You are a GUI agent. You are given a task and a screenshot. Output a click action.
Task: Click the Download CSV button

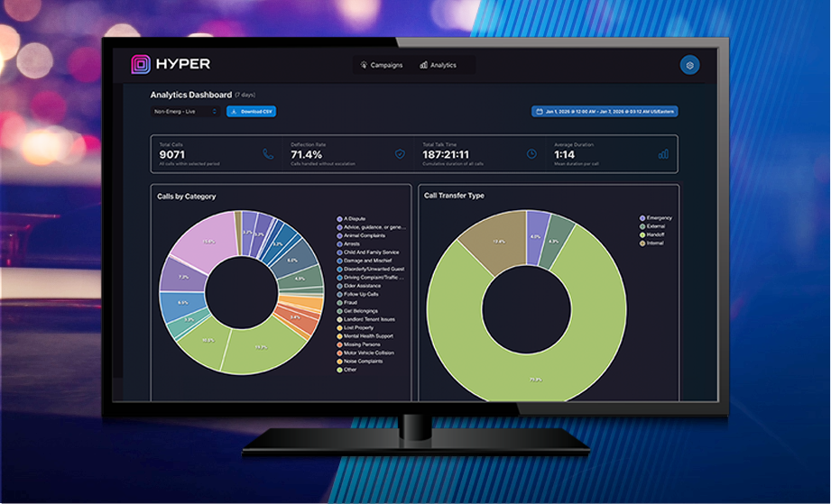251,112
